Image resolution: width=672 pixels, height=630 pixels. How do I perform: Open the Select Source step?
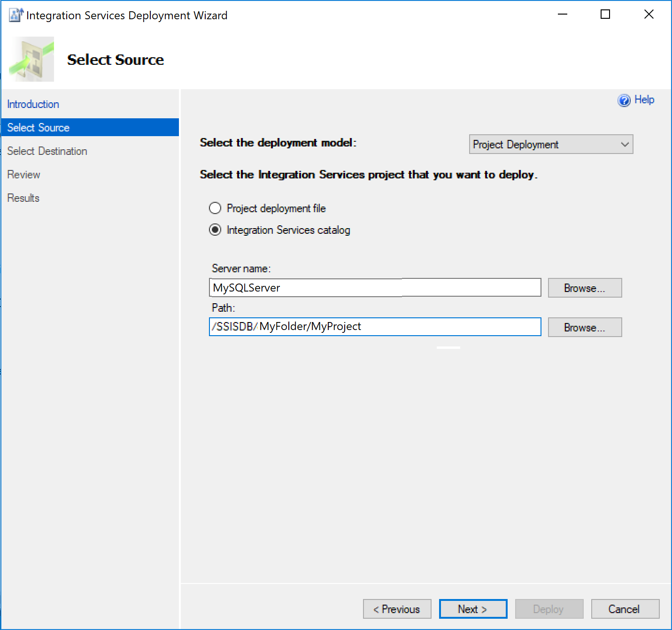tap(90, 127)
